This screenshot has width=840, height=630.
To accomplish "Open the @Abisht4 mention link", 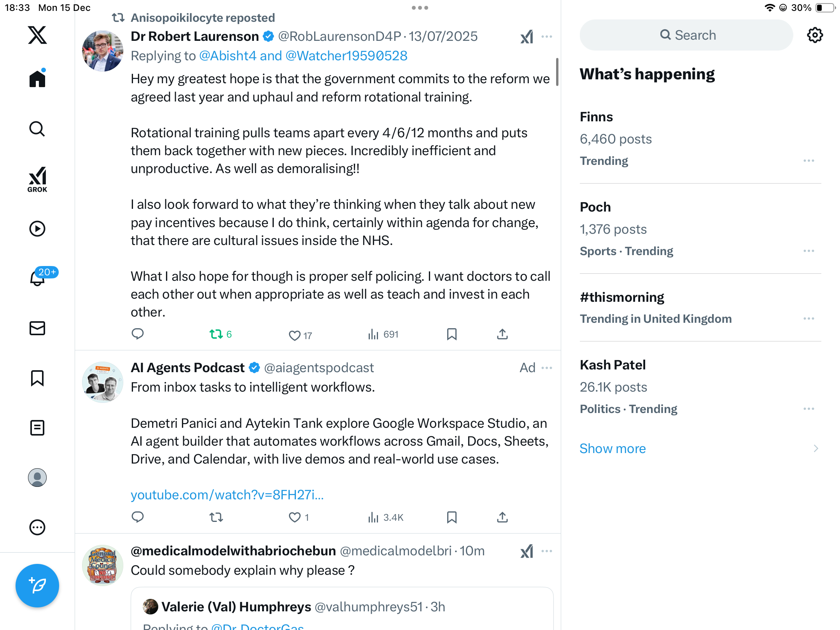I will (x=228, y=56).
